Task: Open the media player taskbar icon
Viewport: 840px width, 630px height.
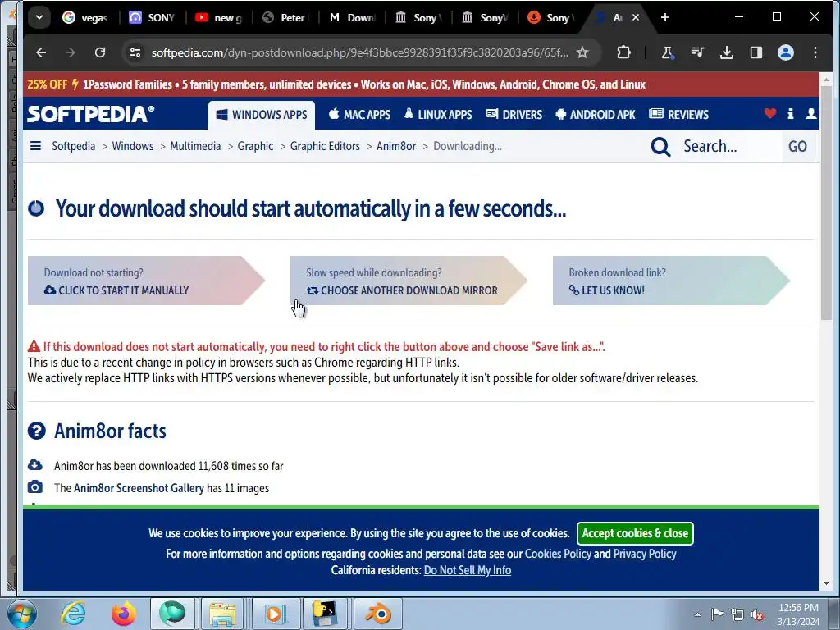Action: pos(276,614)
